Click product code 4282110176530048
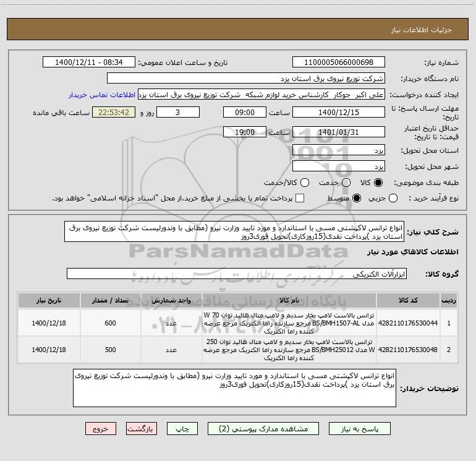 (x=408, y=350)
